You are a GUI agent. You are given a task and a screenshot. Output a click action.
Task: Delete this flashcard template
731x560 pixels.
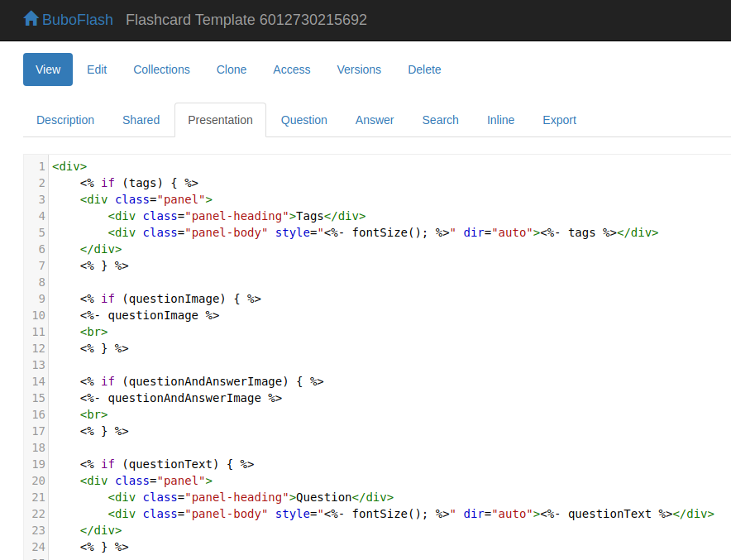click(x=424, y=69)
